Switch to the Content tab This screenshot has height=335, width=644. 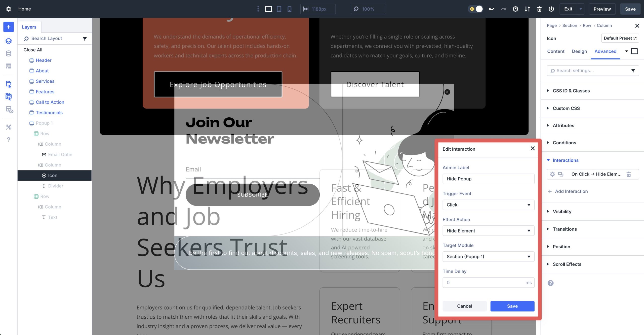pos(556,51)
